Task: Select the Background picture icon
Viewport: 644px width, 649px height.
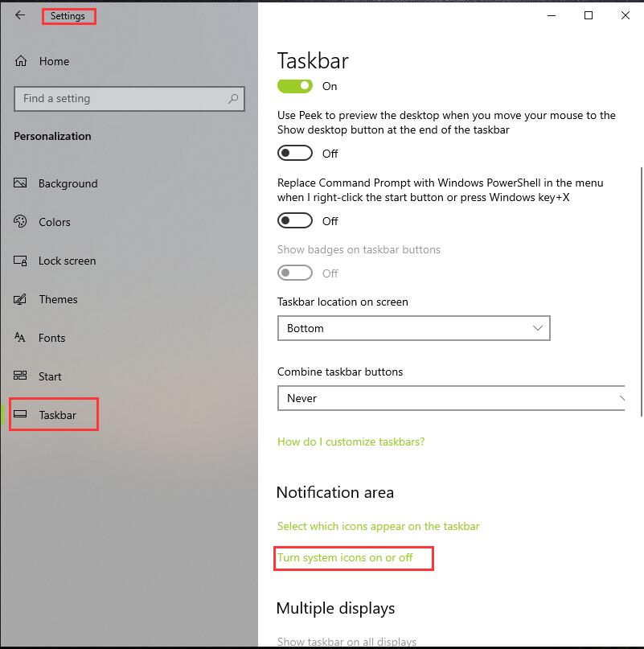Action: pos(20,183)
